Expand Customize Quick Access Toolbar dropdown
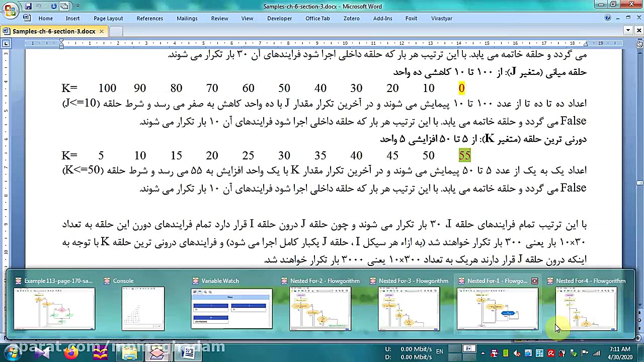Image resolution: width=644 pixels, height=362 pixels. coord(78,7)
